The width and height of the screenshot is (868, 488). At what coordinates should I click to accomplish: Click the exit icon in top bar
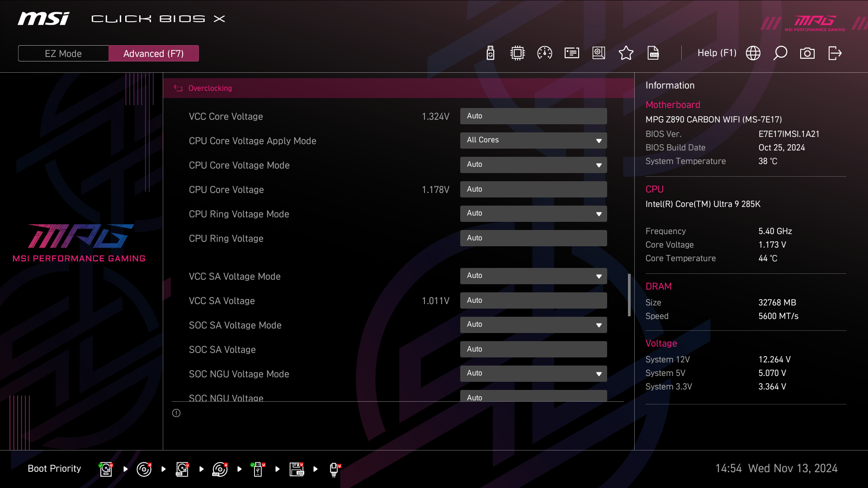(835, 53)
